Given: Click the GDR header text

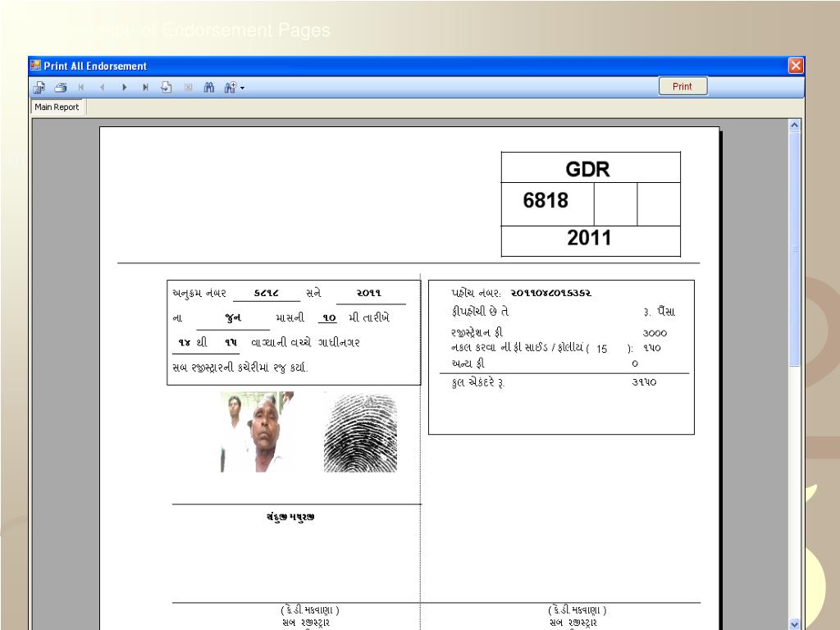Looking at the screenshot, I should (x=587, y=169).
